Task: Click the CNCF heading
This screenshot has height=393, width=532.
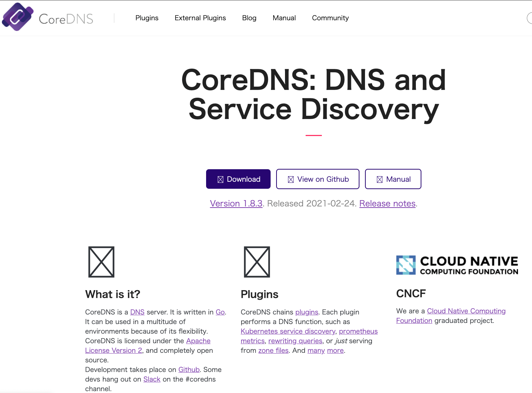Action: tap(411, 293)
